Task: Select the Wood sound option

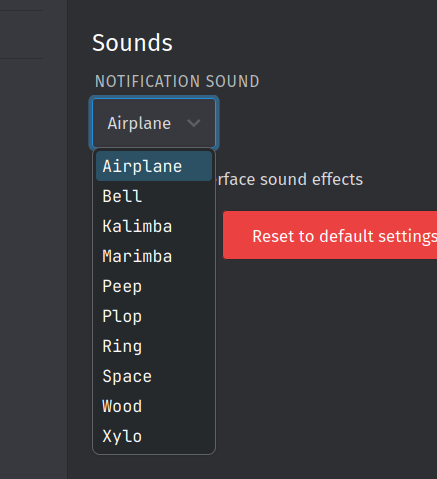Action: (x=154, y=406)
